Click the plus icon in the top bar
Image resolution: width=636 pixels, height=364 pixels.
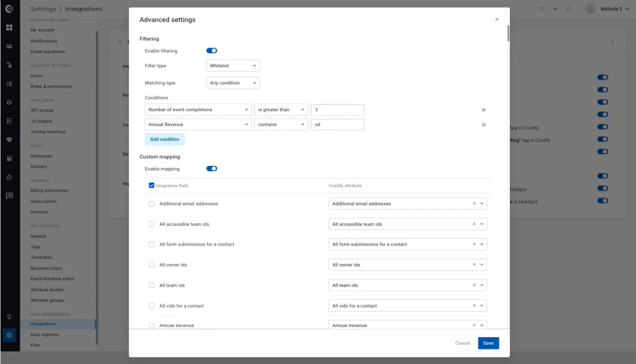[x=555, y=9]
